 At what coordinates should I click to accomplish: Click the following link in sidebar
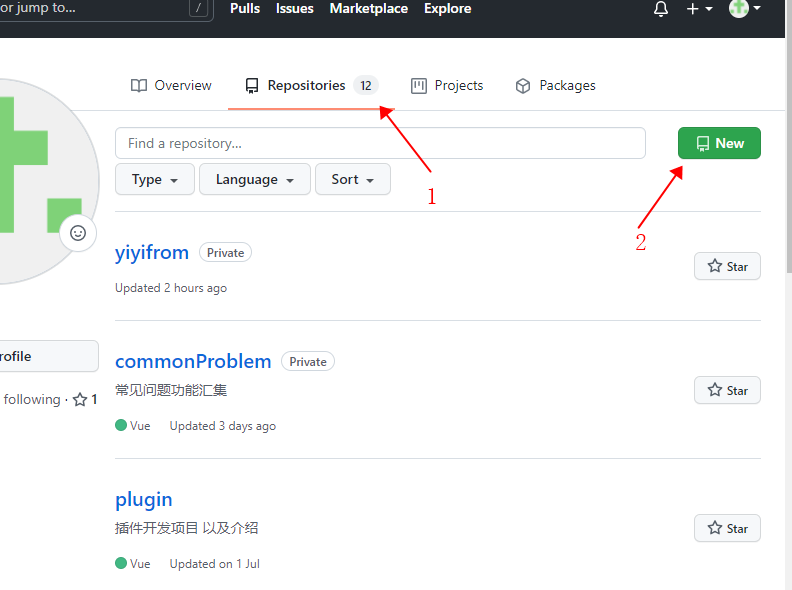pos(32,400)
